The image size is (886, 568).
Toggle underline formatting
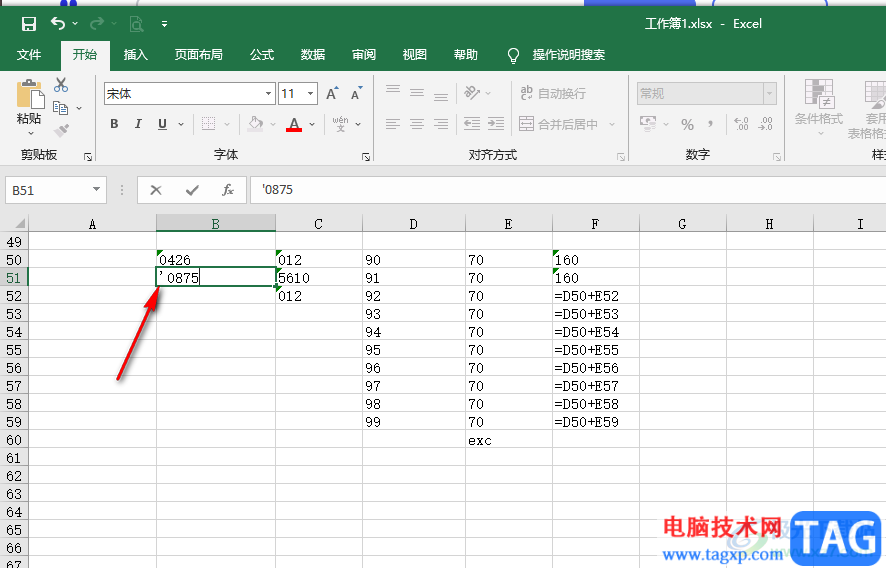[x=162, y=124]
